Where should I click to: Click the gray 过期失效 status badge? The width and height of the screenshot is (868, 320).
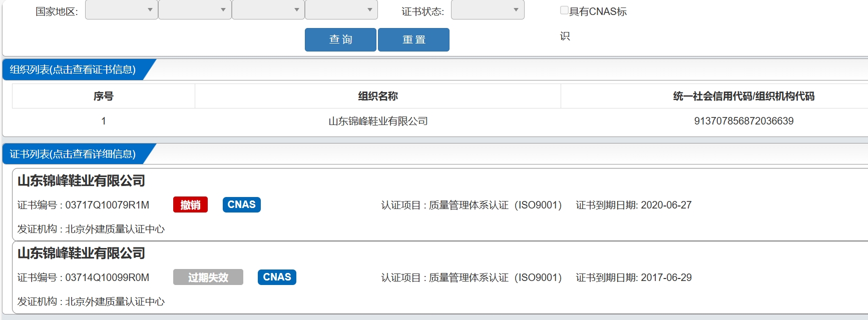click(208, 277)
